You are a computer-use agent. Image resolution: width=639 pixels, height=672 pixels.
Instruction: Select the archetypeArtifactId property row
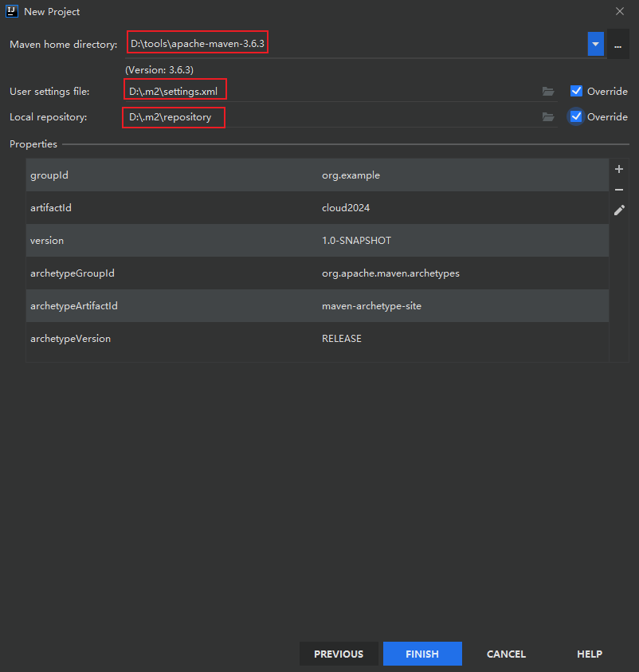(317, 306)
